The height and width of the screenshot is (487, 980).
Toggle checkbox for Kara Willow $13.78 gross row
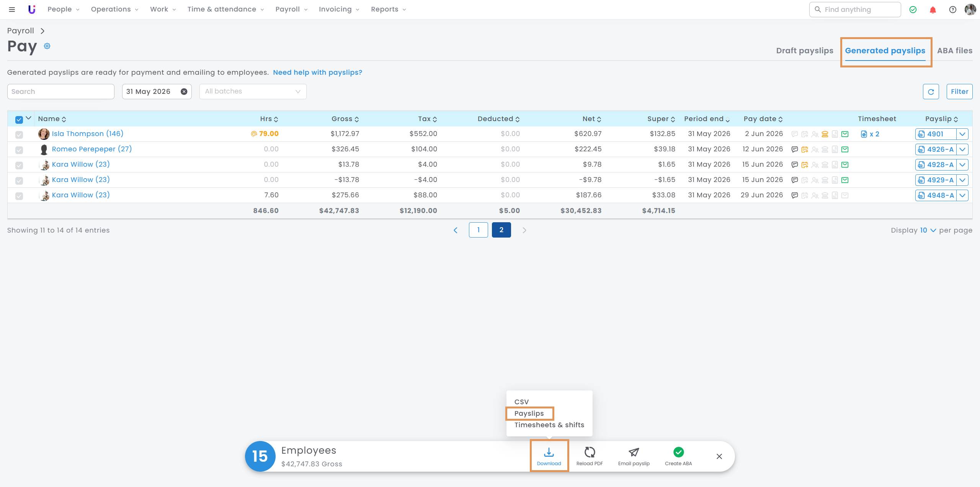click(x=19, y=165)
